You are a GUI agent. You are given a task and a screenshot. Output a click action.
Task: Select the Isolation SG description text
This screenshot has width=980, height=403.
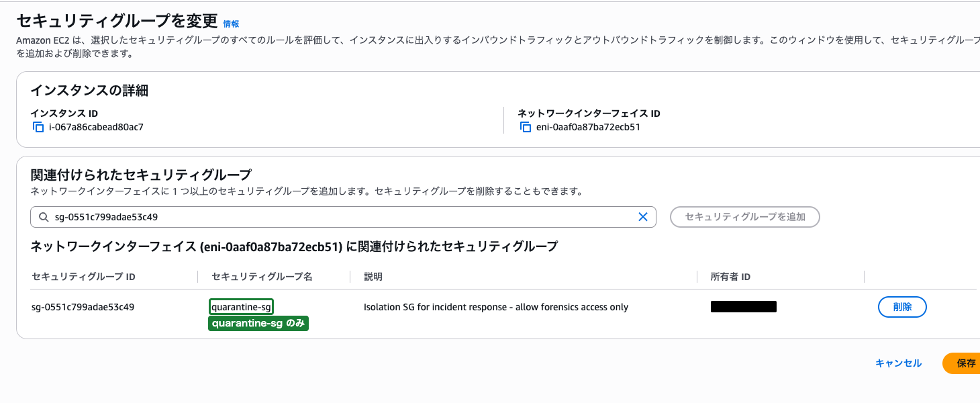click(x=496, y=307)
